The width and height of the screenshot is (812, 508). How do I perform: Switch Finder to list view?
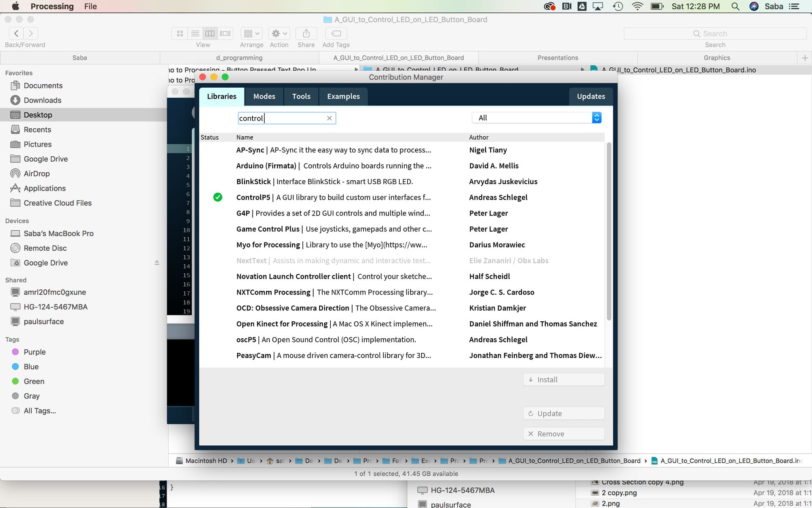coord(195,33)
